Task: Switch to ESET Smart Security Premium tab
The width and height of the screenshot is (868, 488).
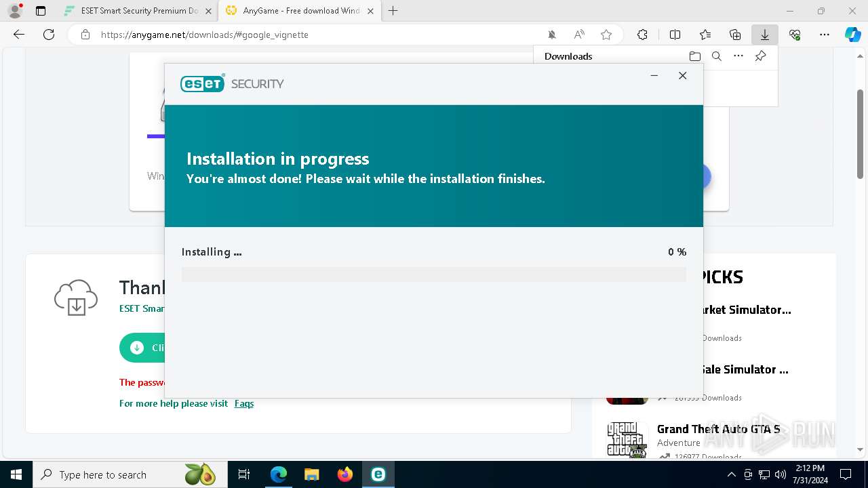Action: coord(139,11)
